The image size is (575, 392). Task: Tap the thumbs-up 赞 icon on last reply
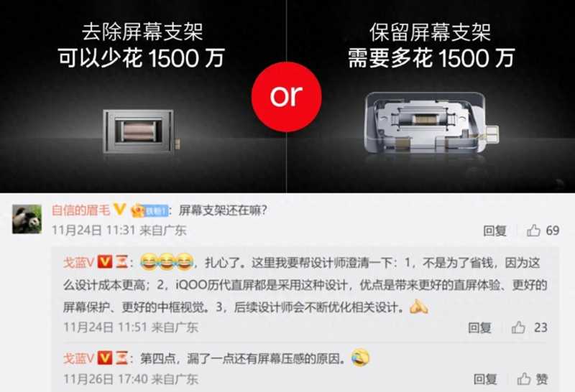click(524, 379)
